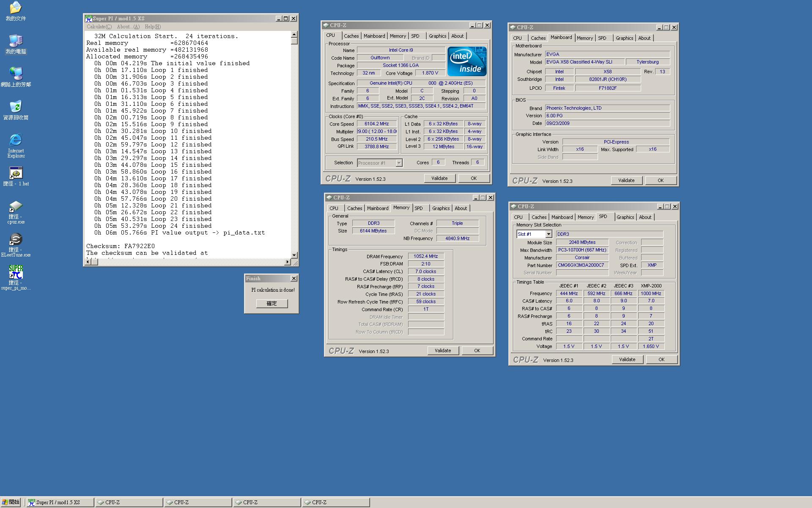Click OK in the SPD window
The height and width of the screenshot is (508, 812).
(x=661, y=359)
